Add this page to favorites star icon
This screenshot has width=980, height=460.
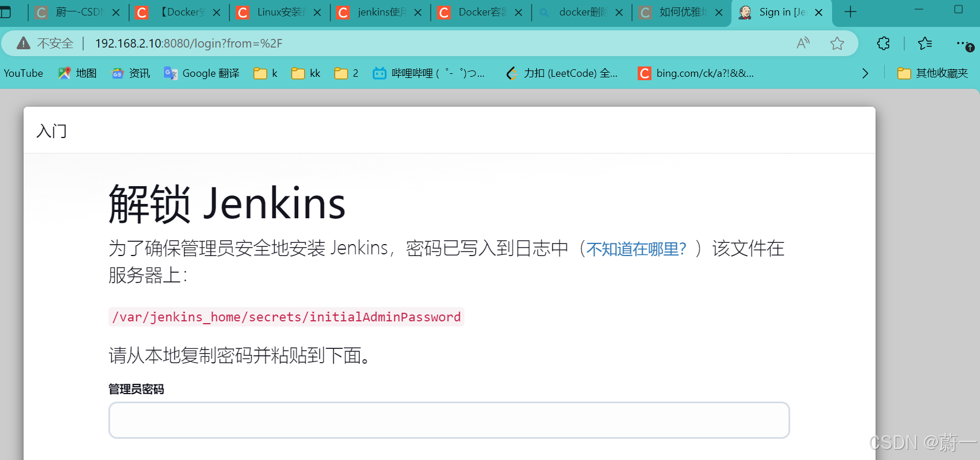[837, 43]
